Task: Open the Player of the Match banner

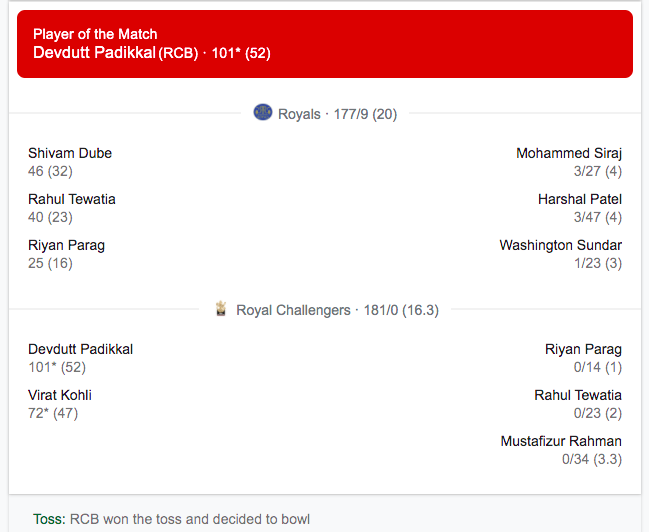Action: (325, 44)
